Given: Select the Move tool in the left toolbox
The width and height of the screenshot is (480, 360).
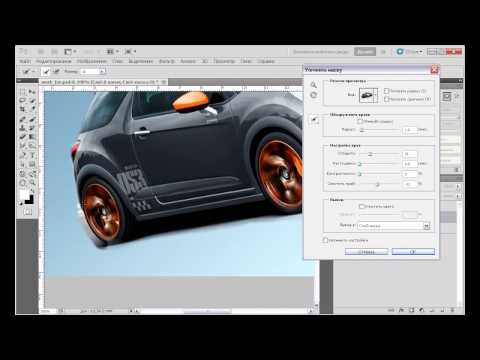Looking at the screenshot, I should point(32,92).
